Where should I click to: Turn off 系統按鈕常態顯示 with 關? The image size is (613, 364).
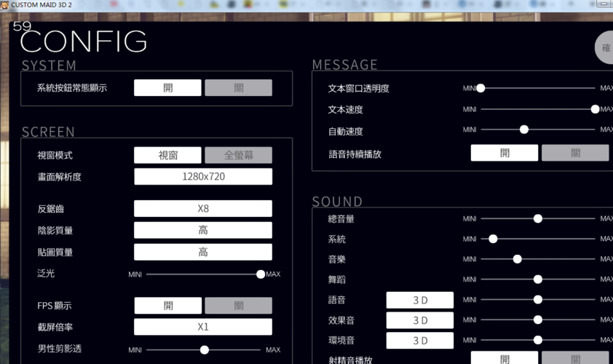click(x=239, y=87)
